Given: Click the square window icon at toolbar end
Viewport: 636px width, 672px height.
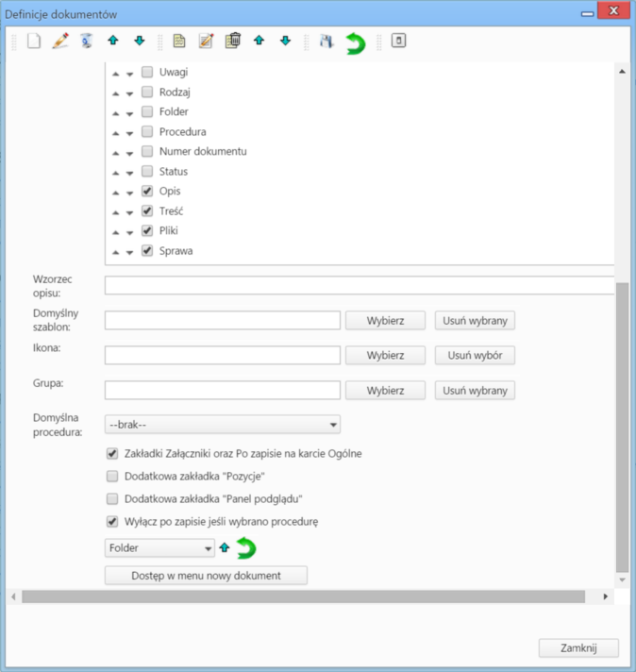Looking at the screenshot, I should tap(398, 41).
